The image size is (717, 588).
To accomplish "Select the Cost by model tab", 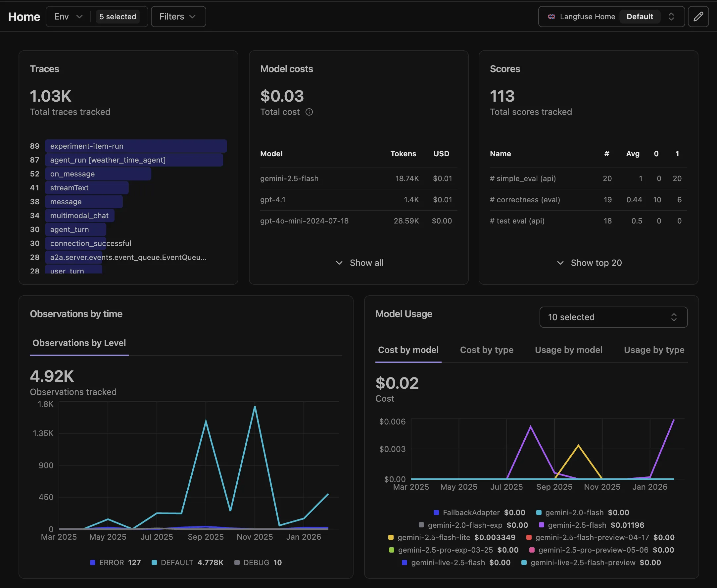I will pos(408,350).
